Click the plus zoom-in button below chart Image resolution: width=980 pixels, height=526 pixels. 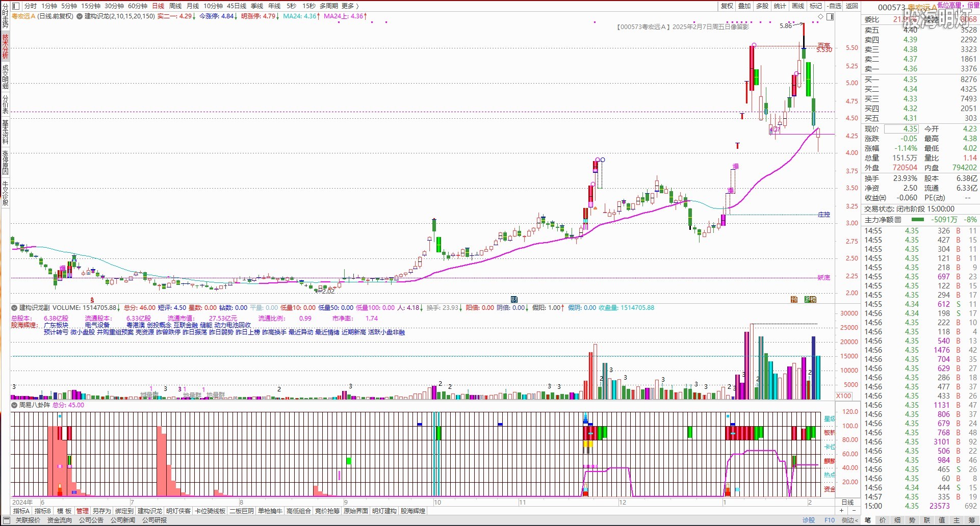841,510
